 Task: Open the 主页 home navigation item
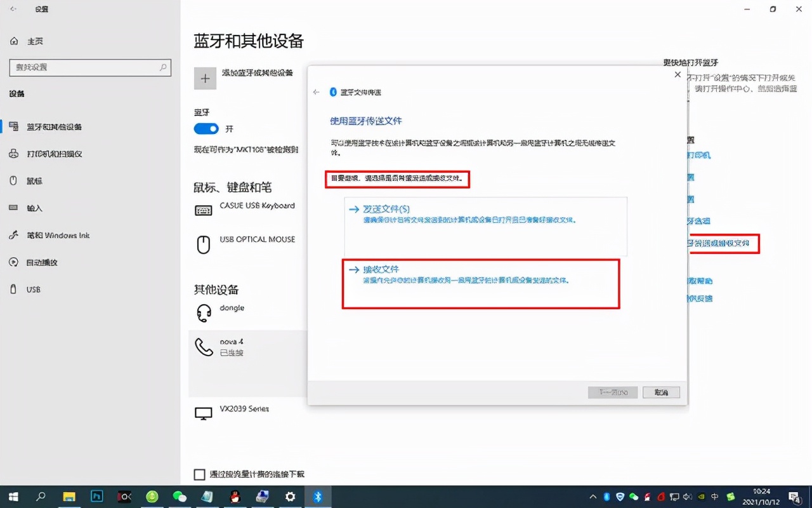(x=29, y=41)
